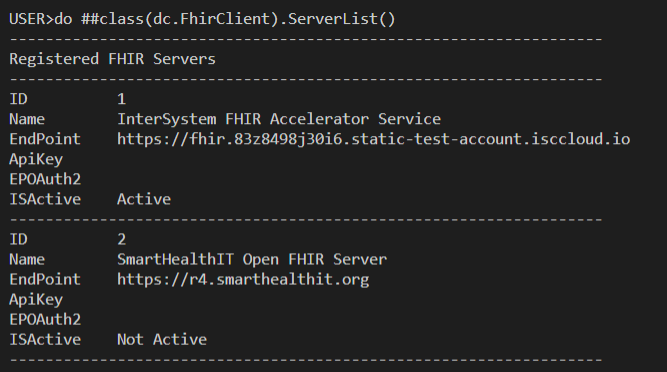667x372 pixels.
Task: Select 'SmartHealthIT Open FHIR Server' name text
Action: tap(252, 259)
